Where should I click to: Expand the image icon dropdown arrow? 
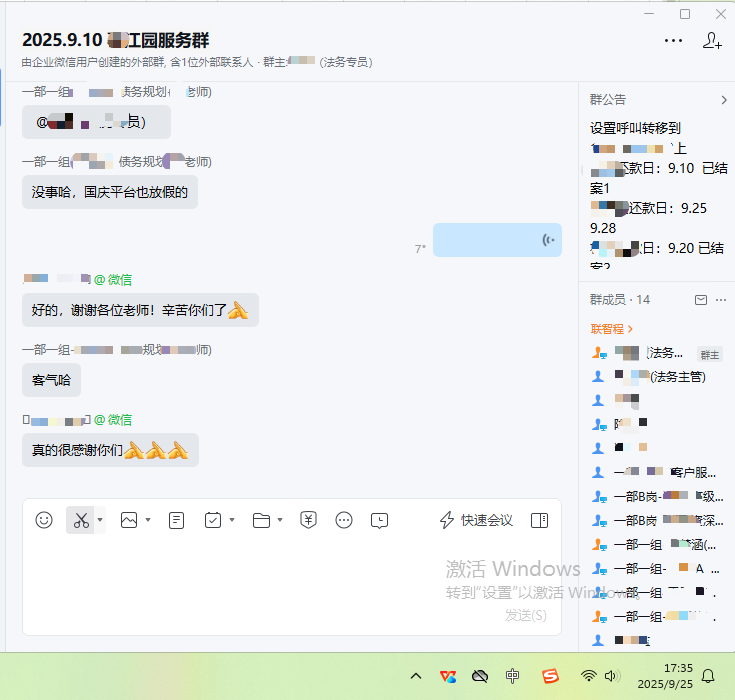coord(148,519)
